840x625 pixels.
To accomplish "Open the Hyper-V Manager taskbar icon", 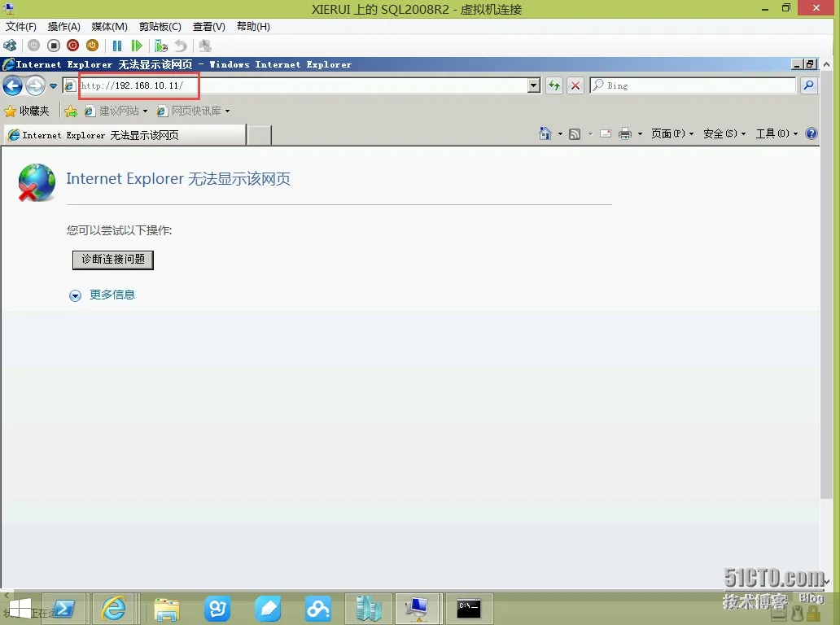I will [369, 609].
